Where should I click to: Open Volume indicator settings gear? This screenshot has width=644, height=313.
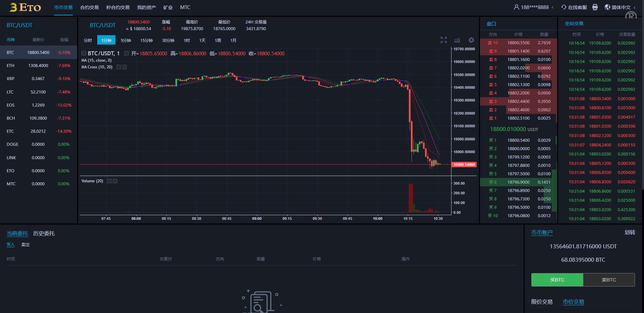click(x=109, y=181)
